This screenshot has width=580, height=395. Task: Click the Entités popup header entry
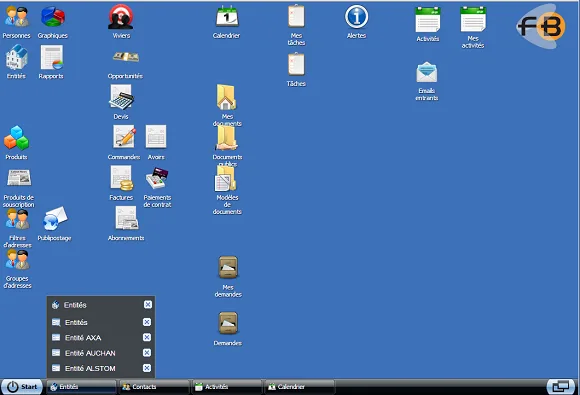coord(94,305)
